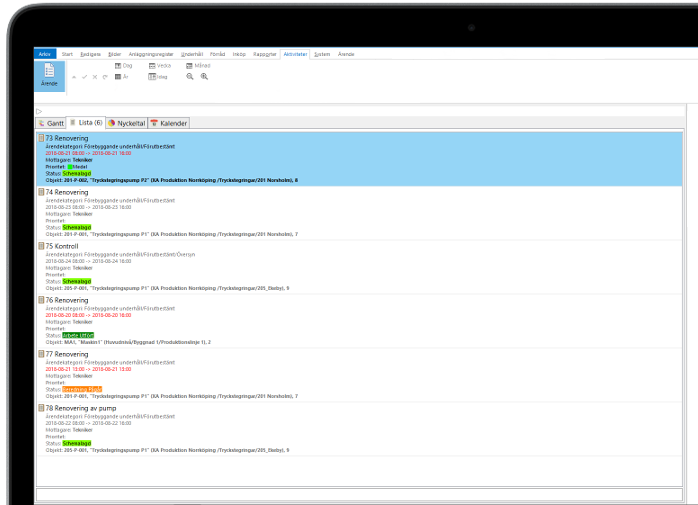Open the Bilder ribbon tab

coord(115,54)
